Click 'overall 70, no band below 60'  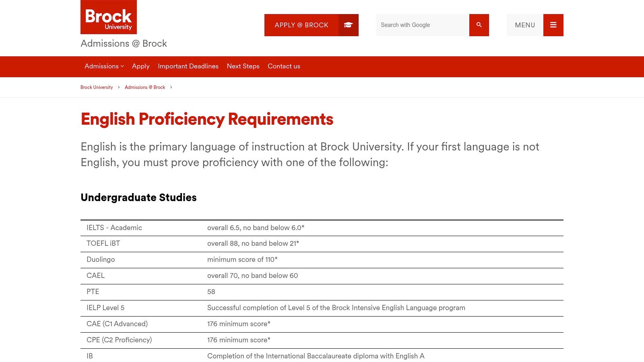[x=252, y=276]
